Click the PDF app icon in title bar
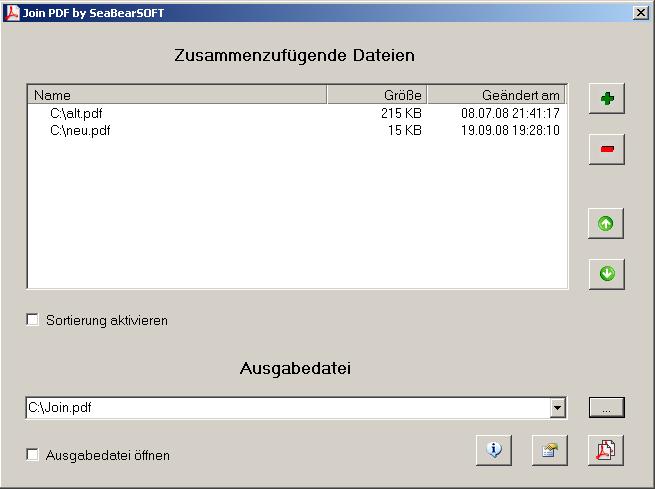The width and height of the screenshot is (655, 489). [11, 12]
